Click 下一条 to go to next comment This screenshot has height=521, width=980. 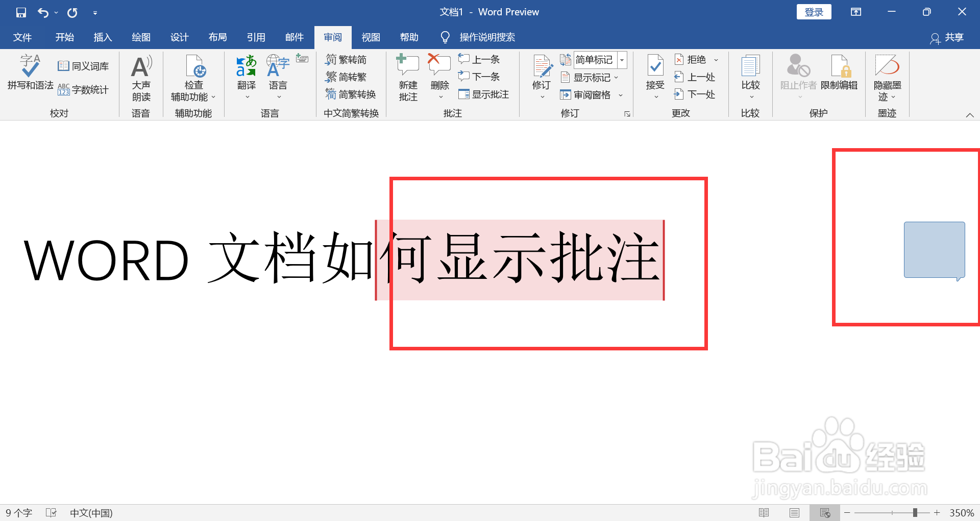pyautogui.click(x=479, y=76)
